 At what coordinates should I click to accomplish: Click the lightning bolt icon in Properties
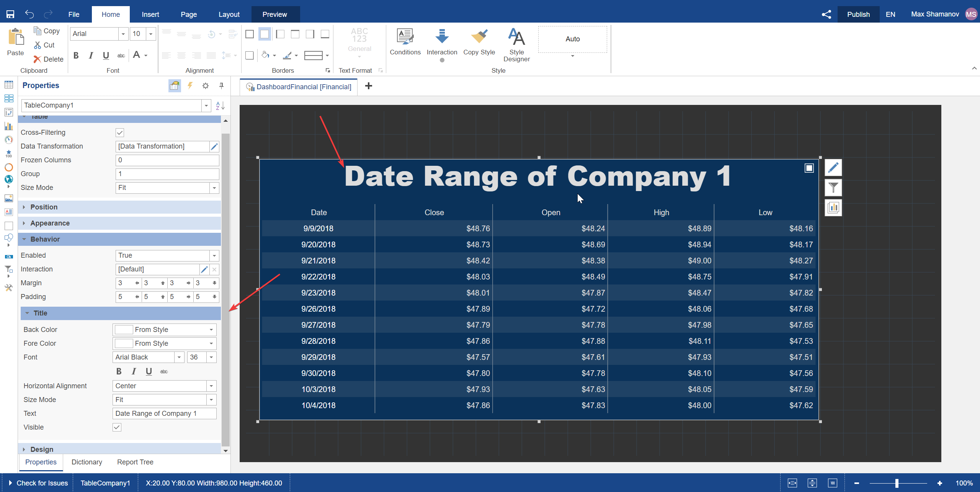(190, 85)
